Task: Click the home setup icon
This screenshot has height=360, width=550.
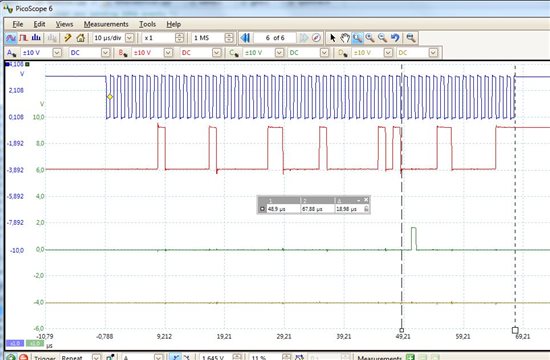Action: pyautogui.click(x=81, y=38)
